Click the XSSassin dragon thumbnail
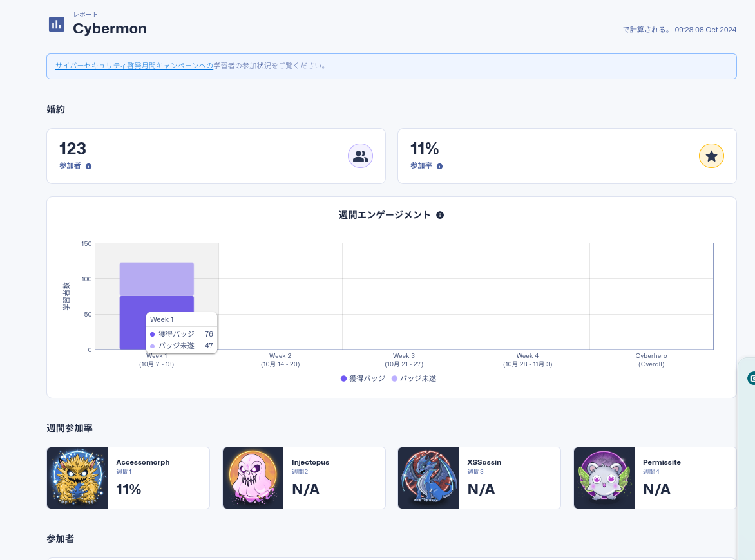Image resolution: width=755 pixels, height=560 pixels. click(x=428, y=478)
